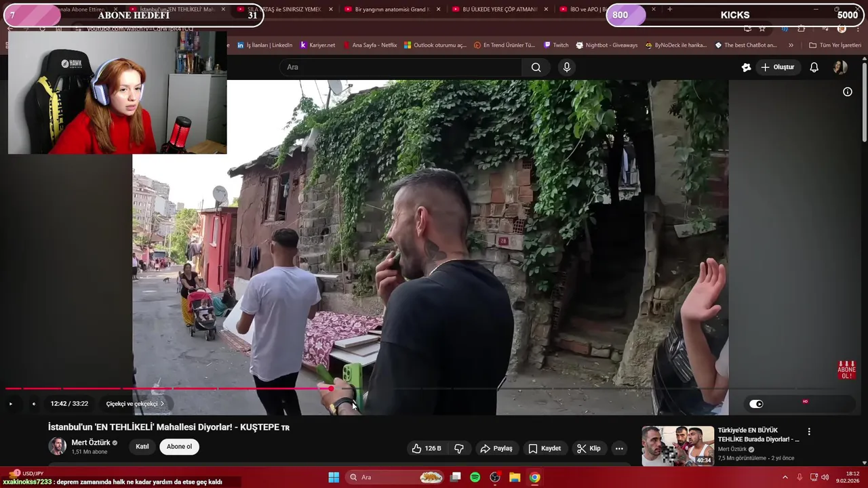Share the video via Paylaş
868x488 pixels.
click(496, 448)
